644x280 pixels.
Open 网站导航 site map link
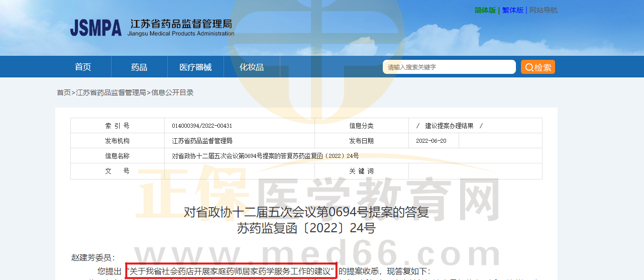point(543,10)
